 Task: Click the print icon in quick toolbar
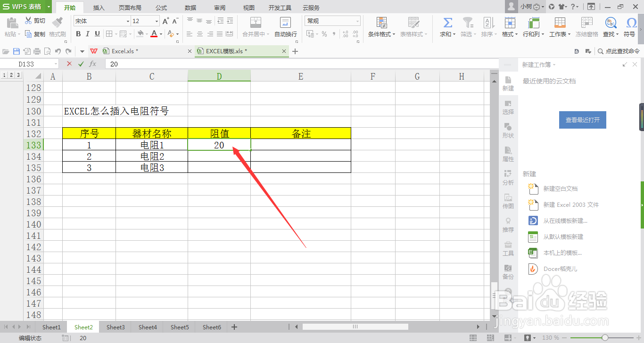[37, 51]
